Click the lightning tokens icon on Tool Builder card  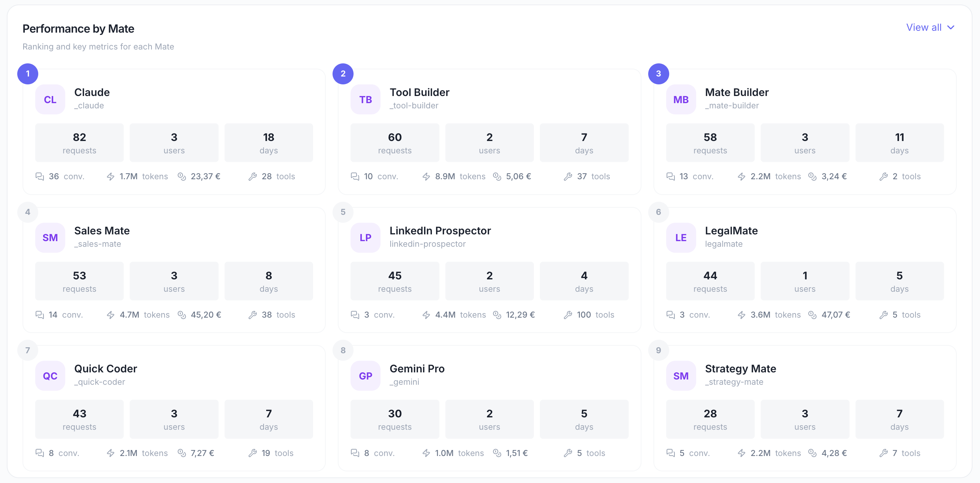coord(426,176)
